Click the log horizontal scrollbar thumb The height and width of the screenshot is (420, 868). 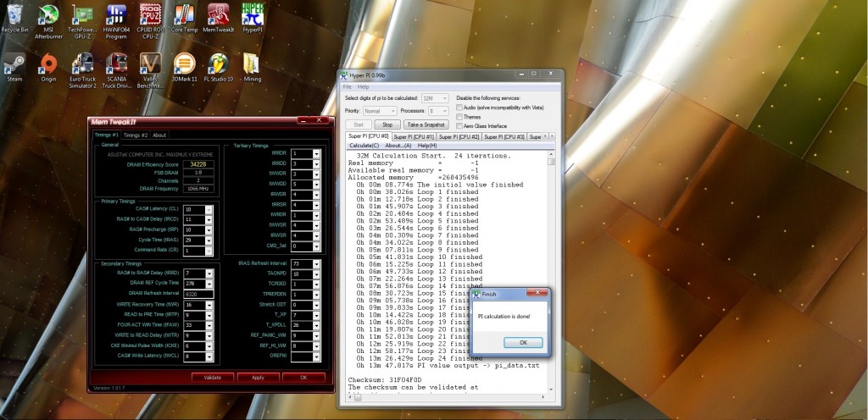coord(358,397)
